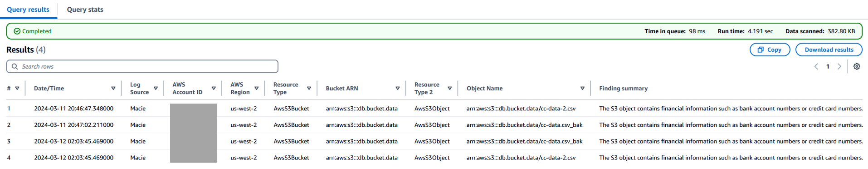
Task: Click the Finding summary column header
Action: (623, 88)
